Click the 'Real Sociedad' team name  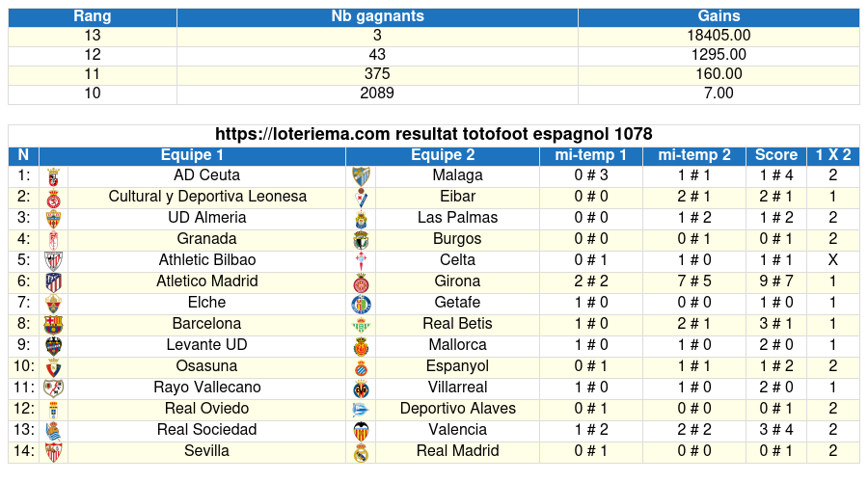[206, 429]
